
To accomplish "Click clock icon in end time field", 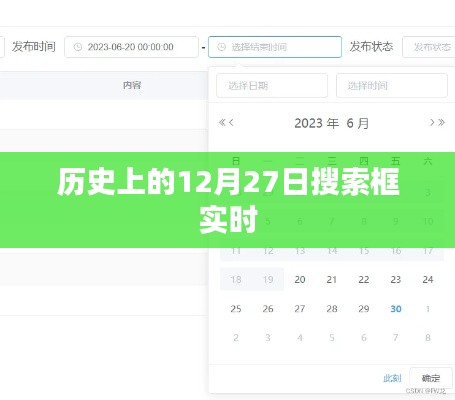I will click(222, 47).
